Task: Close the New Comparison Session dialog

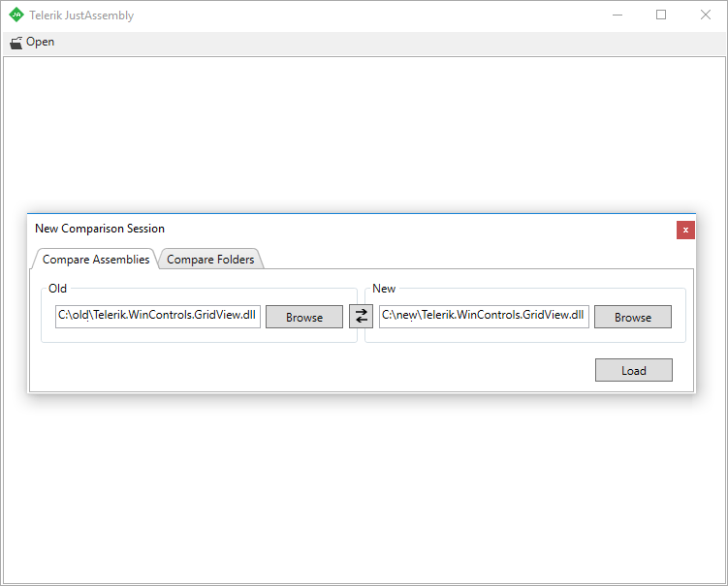Action: click(685, 230)
